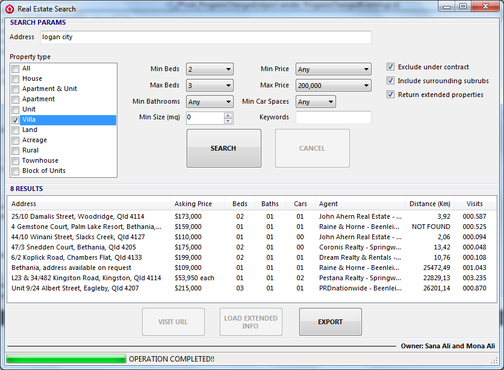The height and width of the screenshot is (370, 504).
Task: Click the Keywords input field
Action: (333, 117)
